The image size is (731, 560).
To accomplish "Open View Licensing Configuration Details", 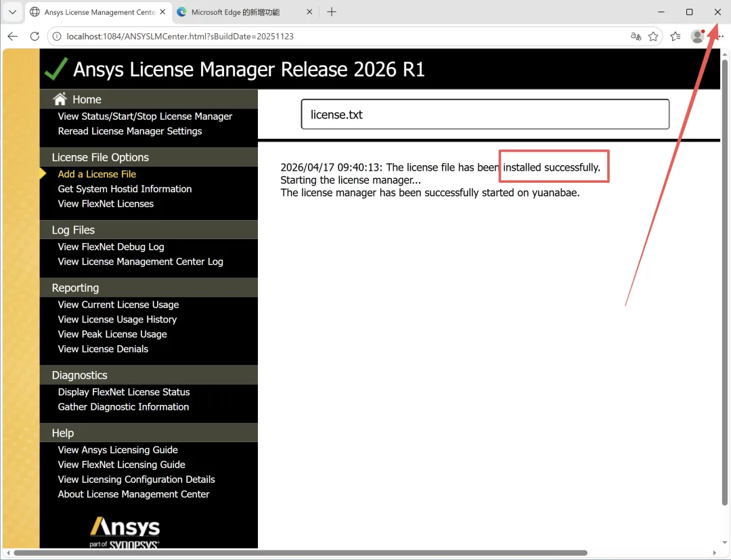I will (137, 479).
